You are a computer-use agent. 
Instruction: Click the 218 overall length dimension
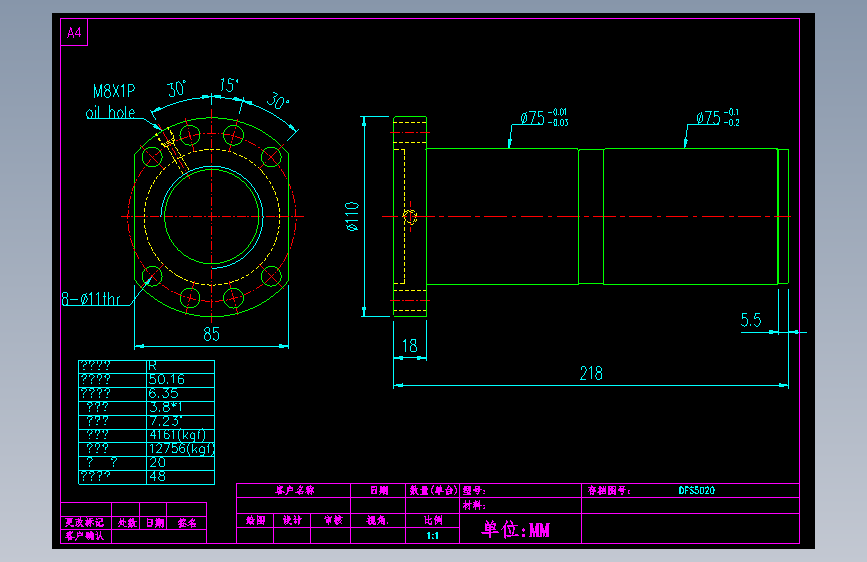[x=591, y=373]
